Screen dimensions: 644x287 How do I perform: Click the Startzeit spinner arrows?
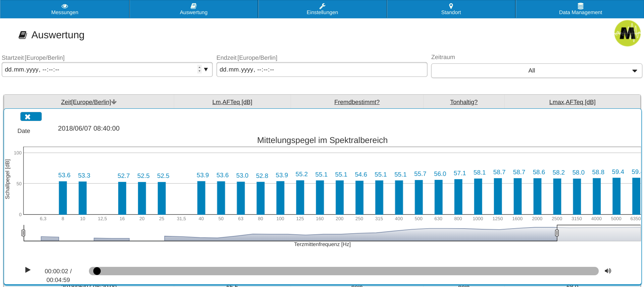coord(199,69)
